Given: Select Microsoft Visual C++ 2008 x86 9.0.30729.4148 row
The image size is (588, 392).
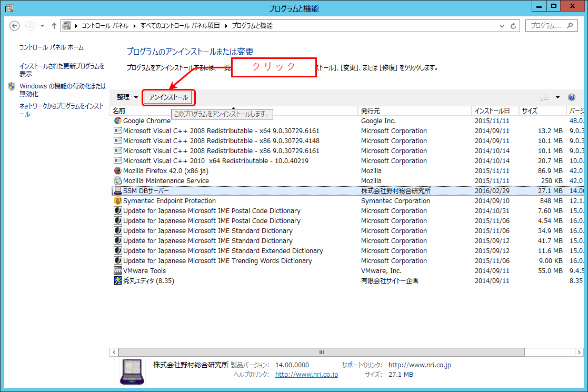Looking at the screenshot, I should click(x=347, y=141).
